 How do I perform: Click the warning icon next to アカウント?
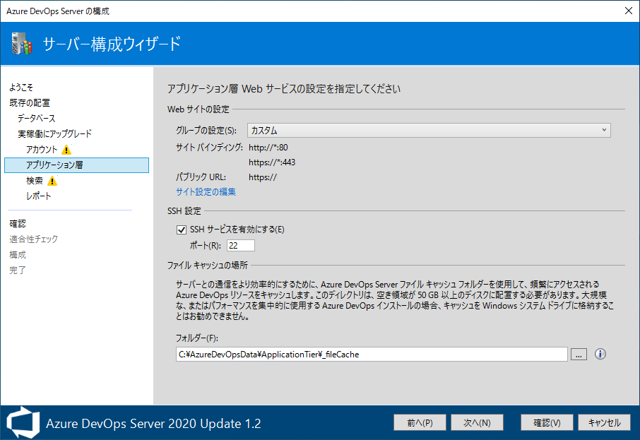point(66,150)
